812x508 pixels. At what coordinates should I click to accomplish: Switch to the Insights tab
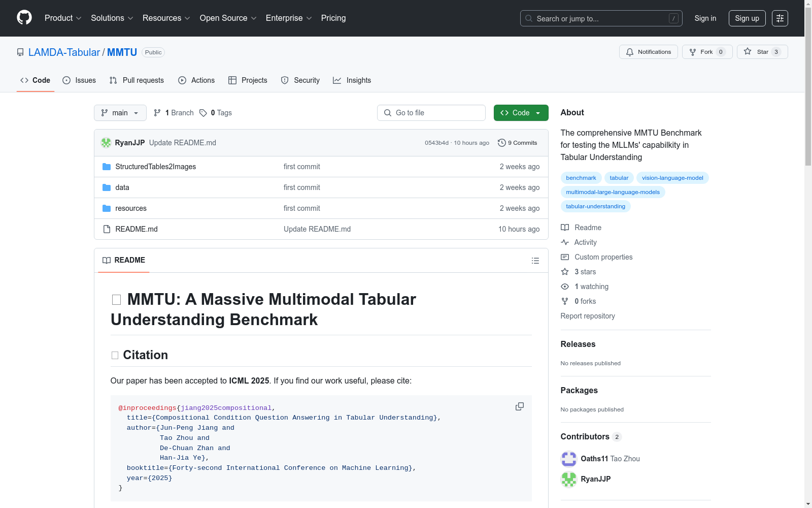coord(352,80)
